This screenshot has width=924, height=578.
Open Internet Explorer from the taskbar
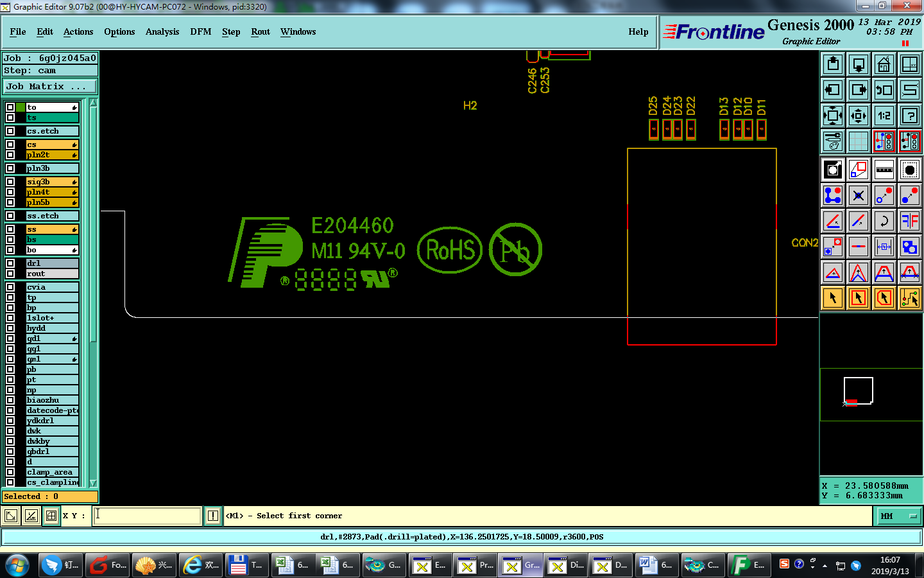pyautogui.click(x=201, y=565)
